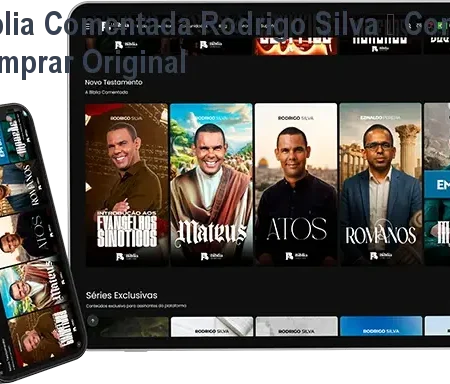Click the round arrow icon on green series card
Viewport: 450px width, 384px height.
(x=93, y=321)
